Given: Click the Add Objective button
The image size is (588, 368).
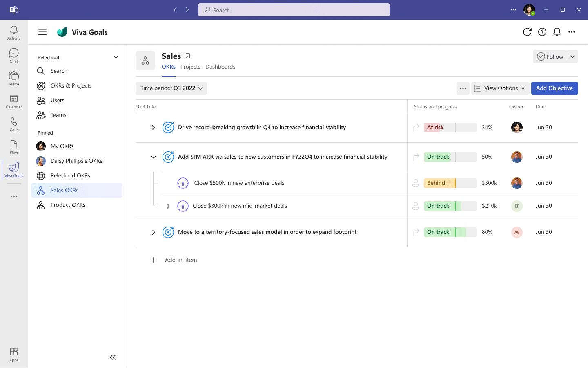Looking at the screenshot, I should click(x=555, y=88).
